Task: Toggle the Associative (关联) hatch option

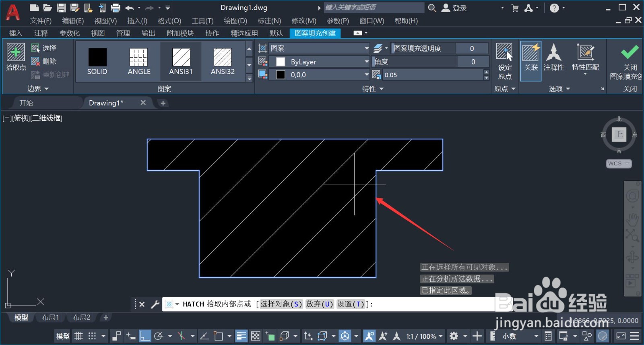Action: 530,61
